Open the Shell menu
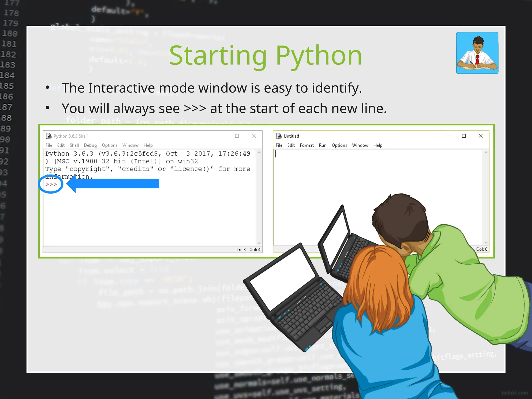 (74, 145)
